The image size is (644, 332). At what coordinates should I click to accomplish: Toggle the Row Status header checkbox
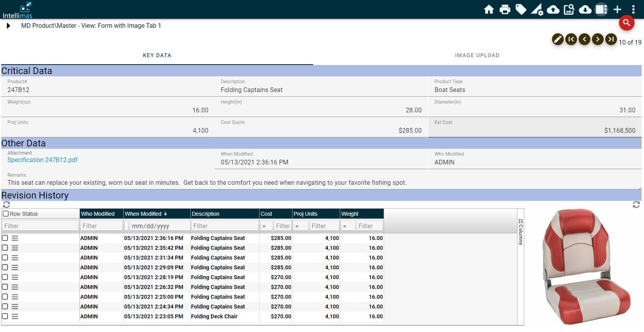[x=5, y=214]
